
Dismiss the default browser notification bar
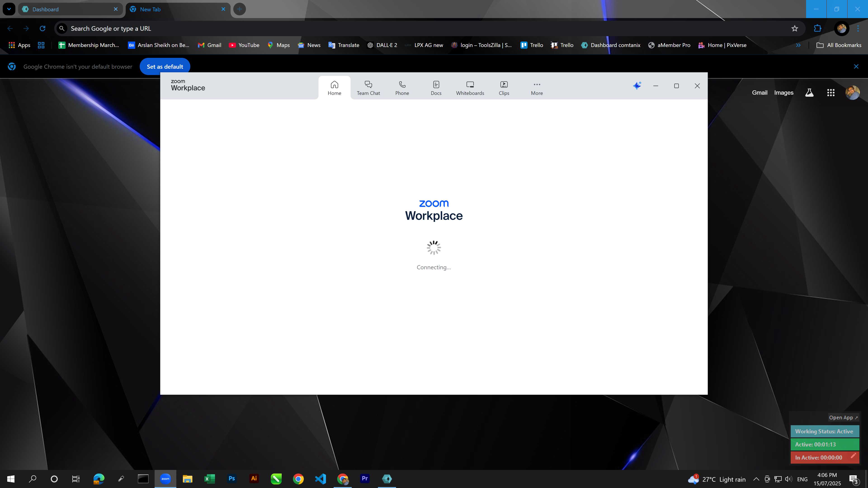(x=856, y=66)
